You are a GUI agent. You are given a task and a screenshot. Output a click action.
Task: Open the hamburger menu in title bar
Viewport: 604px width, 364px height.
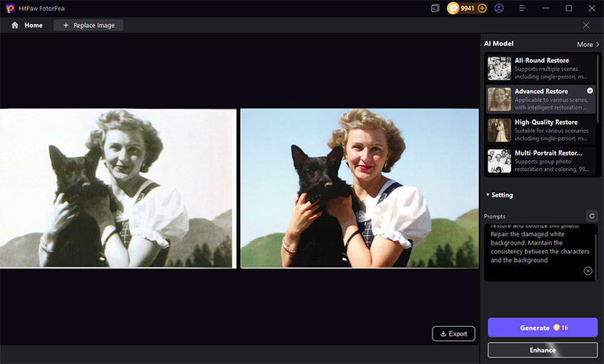(x=522, y=8)
